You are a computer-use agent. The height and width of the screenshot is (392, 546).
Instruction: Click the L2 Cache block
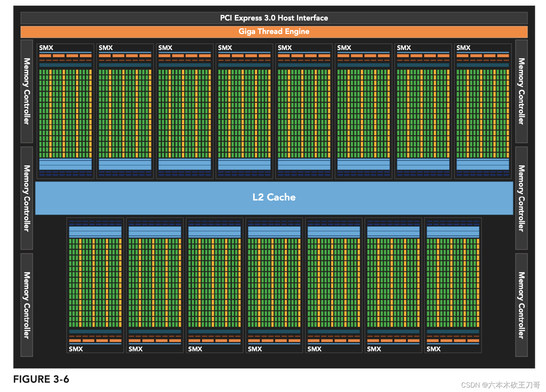tap(274, 197)
